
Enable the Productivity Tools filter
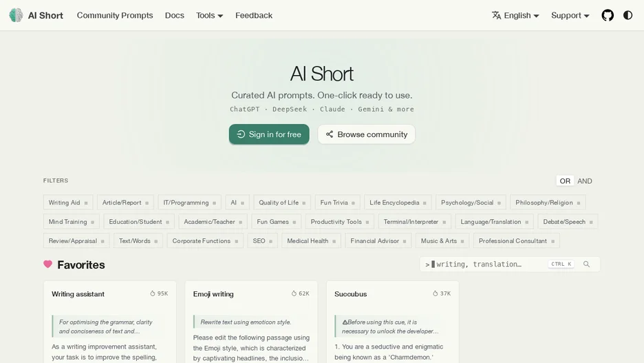coord(340,222)
